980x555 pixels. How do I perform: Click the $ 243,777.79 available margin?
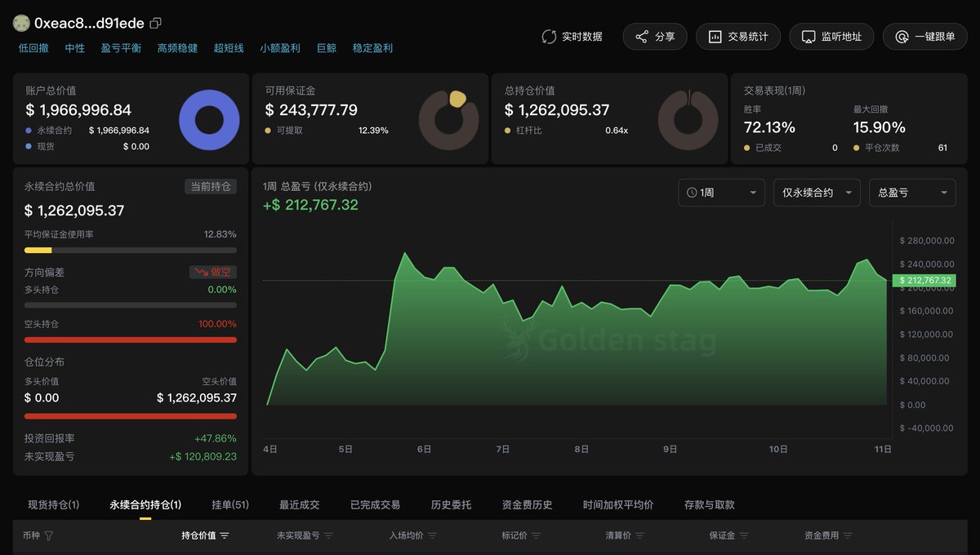pyautogui.click(x=311, y=110)
